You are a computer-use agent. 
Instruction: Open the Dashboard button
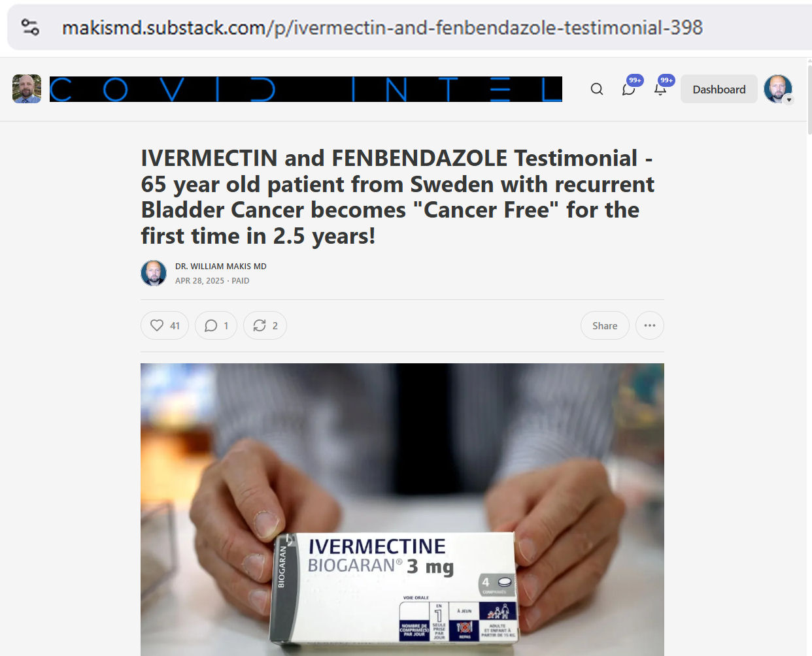(x=719, y=89)
